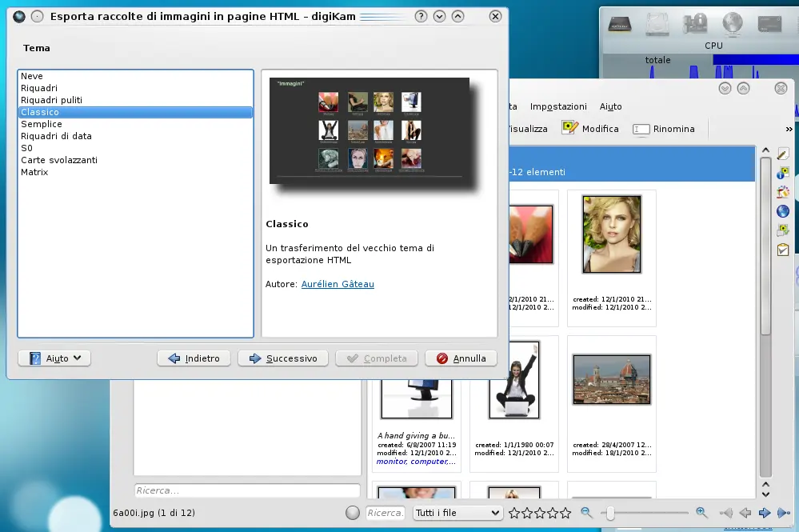Screen dimensions: 799x532
Task: Click the Rinomina toolbar button
Action: [x=663, y=129]
